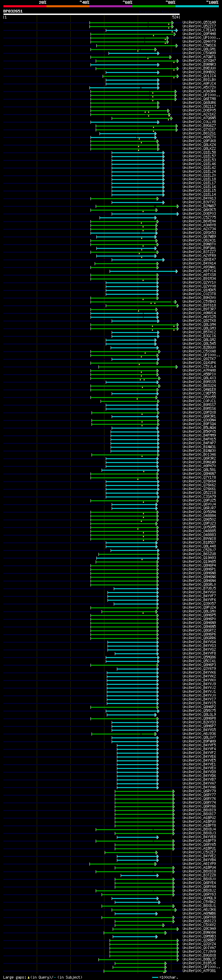Select hit UniRef100_B6SZG1
This screenshot has width=222, height=980.
(199, 133)
